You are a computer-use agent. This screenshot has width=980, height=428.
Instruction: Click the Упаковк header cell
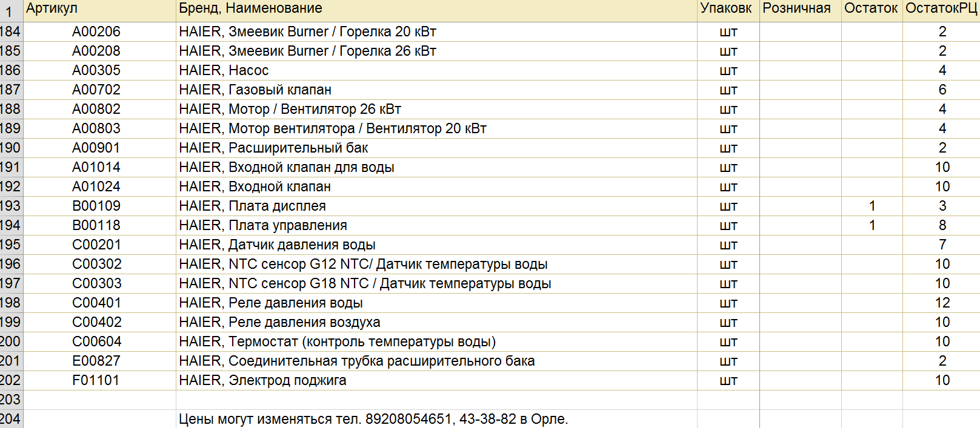(728, 11)
